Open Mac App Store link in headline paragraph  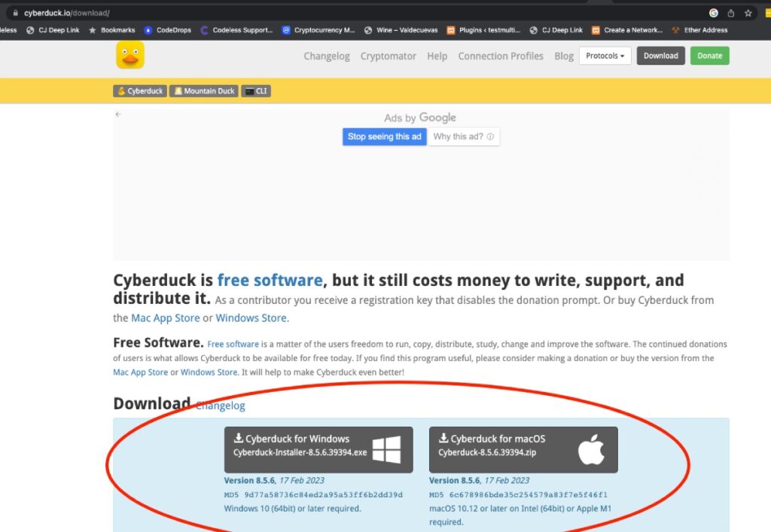(x=165, y=318)
